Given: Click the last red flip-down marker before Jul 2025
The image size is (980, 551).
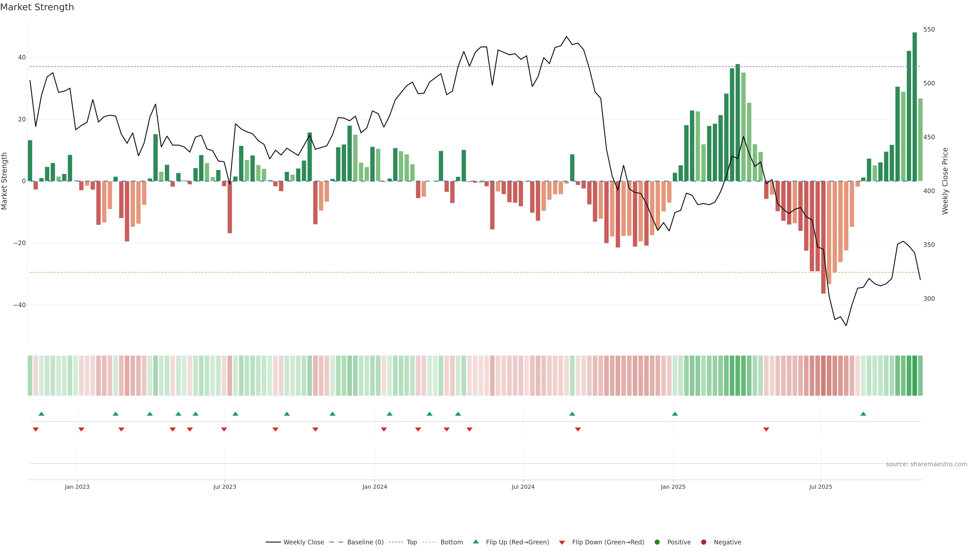Looking at the screenshot, I should coord(766,429).
